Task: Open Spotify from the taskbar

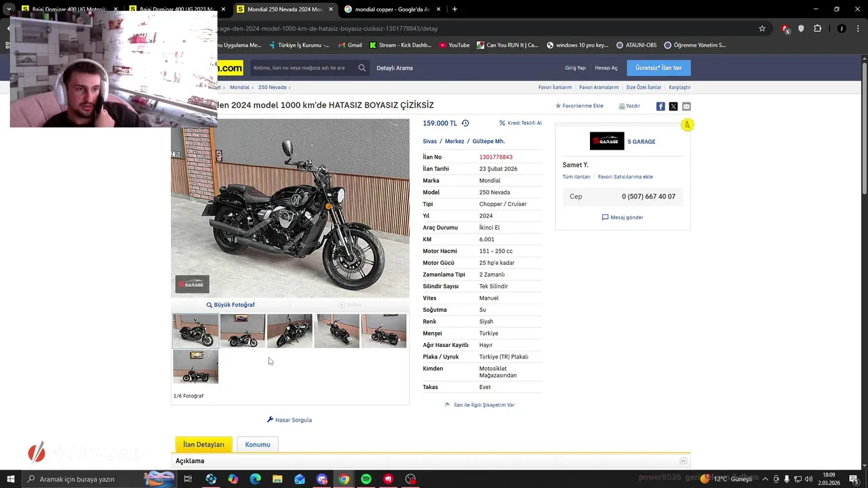Action: [x=366, y=479]
